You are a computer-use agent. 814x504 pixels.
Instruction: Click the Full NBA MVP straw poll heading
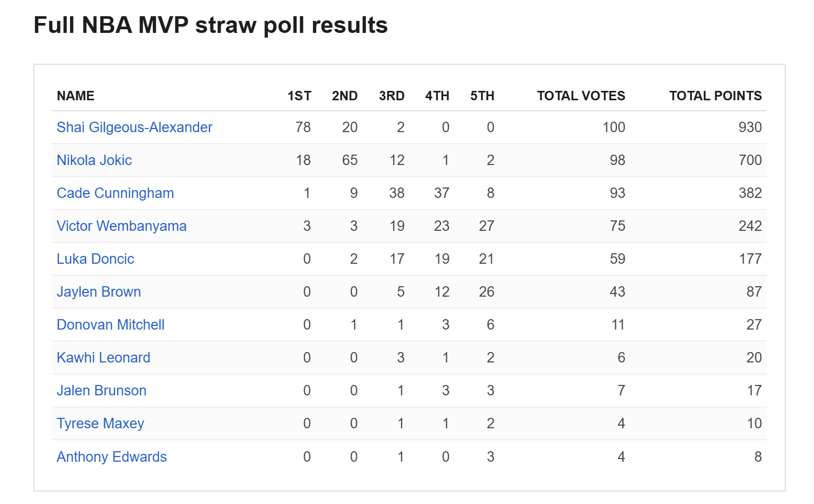(x=211, y=25)
